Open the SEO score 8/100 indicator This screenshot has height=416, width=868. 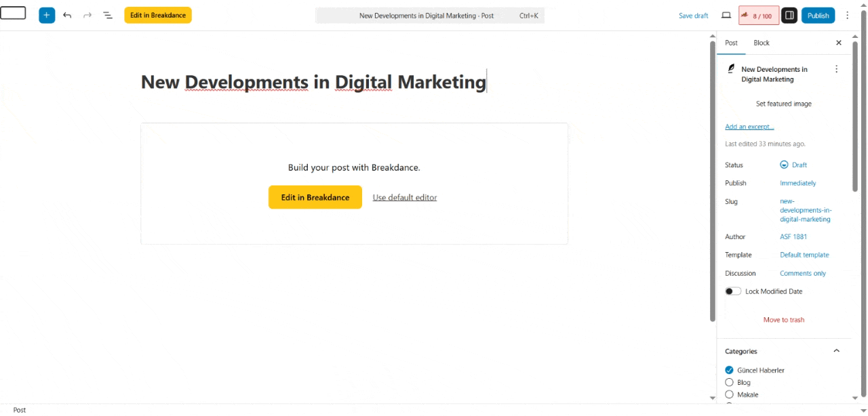758,16
